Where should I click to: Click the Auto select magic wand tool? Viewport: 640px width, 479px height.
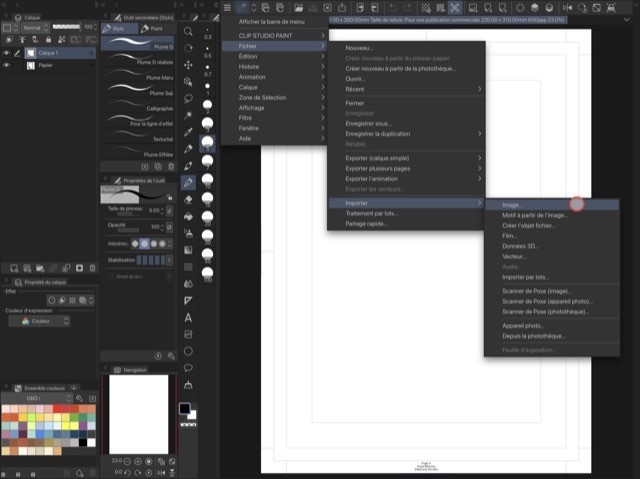(188, 116)
